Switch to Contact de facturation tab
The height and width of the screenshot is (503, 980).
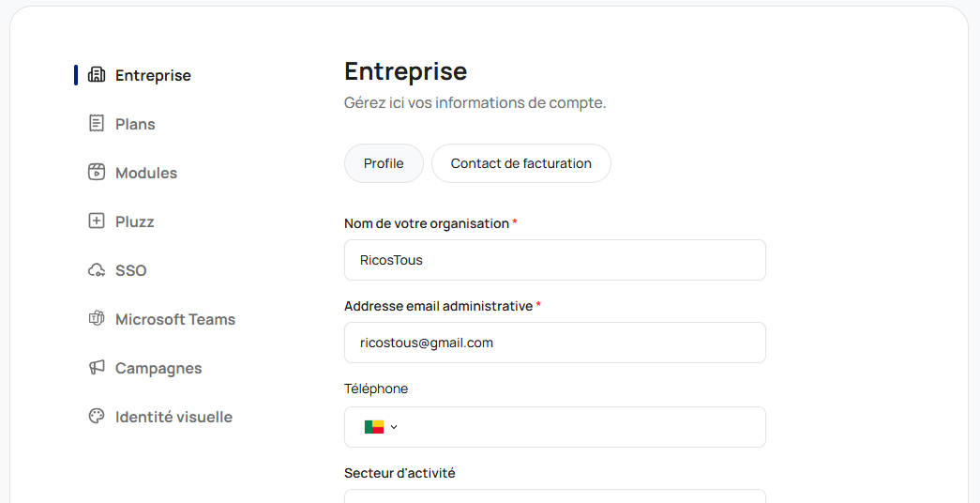(x=521, y=163)
